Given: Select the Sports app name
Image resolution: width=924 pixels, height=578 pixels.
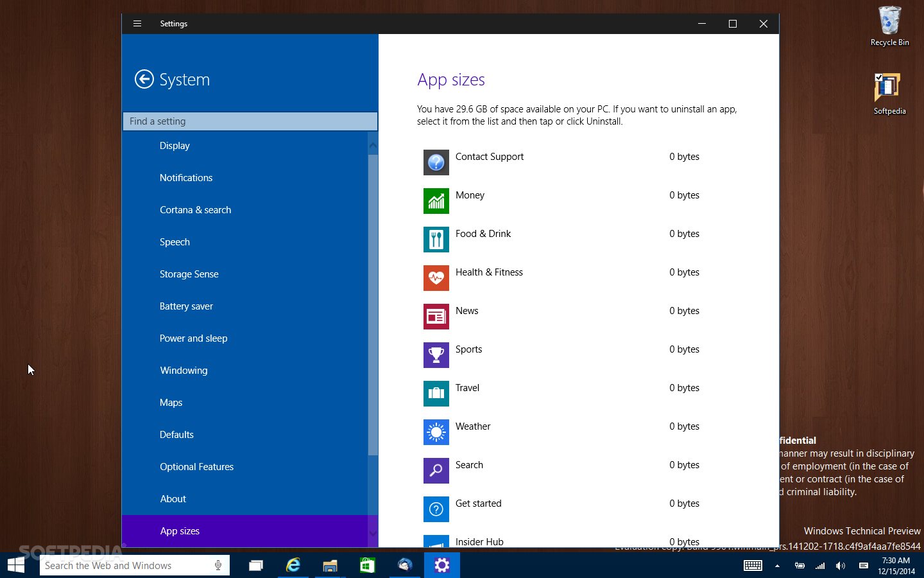Looking at the screenshot, I should pyautogui.click(x=468, y=349).
